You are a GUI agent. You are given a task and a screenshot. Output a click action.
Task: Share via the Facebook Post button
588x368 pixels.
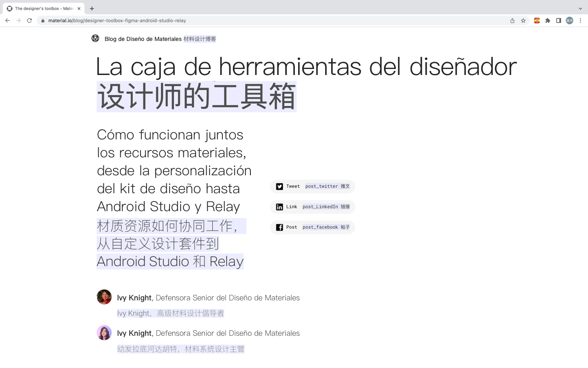click(x=312, y=227)
